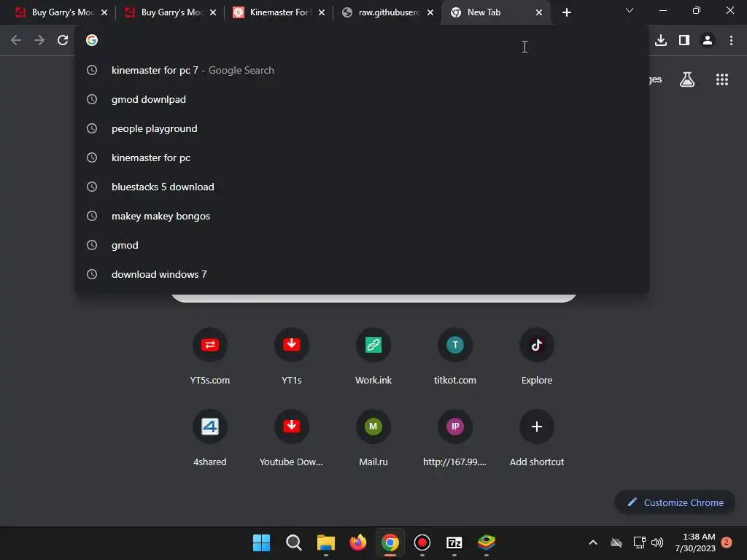
Task: Open 7-Zip from the taskbar
Action: [x=454, y=542]
